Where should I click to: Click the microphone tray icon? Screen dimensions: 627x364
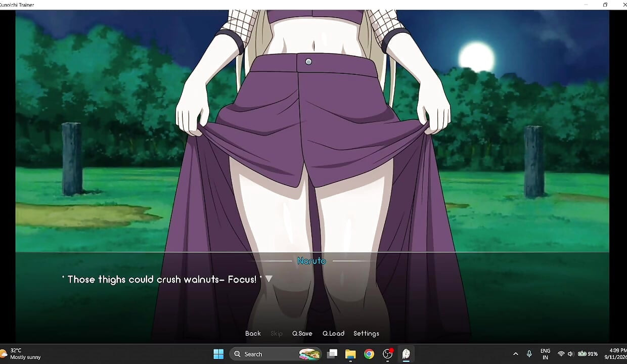[529, 354]
